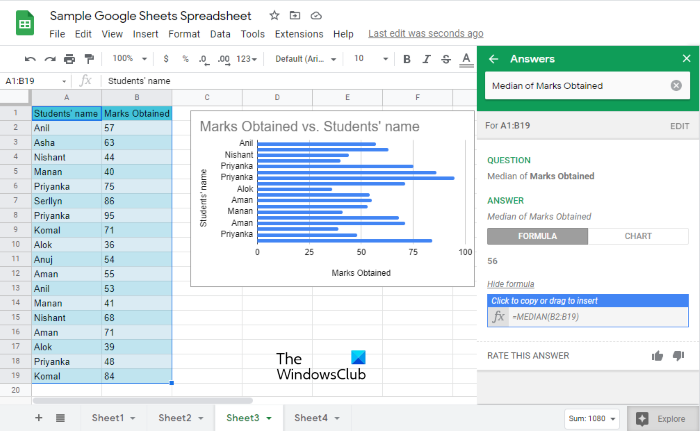The width and height of the screenshot is (700, 431).
Task: Expand the Sheet2 tab arrow menu
Action: 201,418
